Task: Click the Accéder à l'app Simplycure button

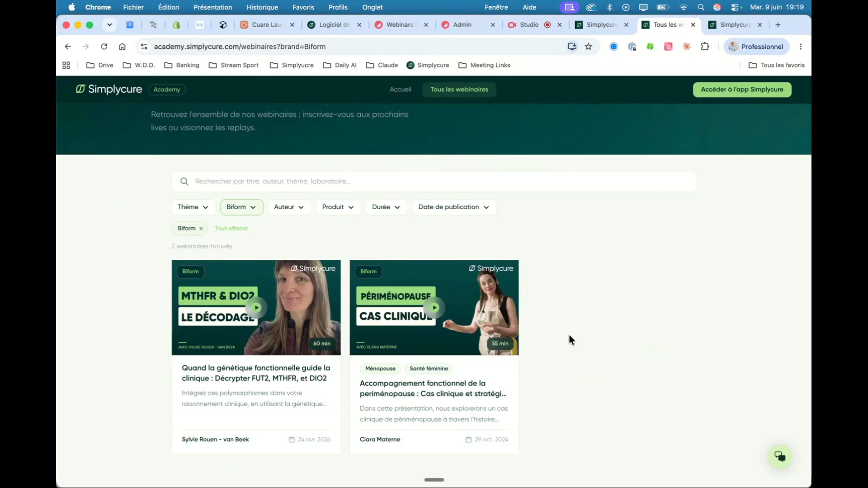Action: point(742,89)
